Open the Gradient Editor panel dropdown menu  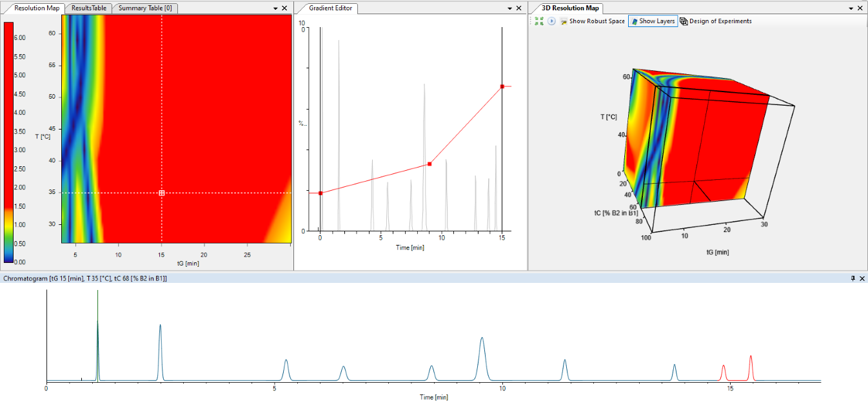pos(509,8)
